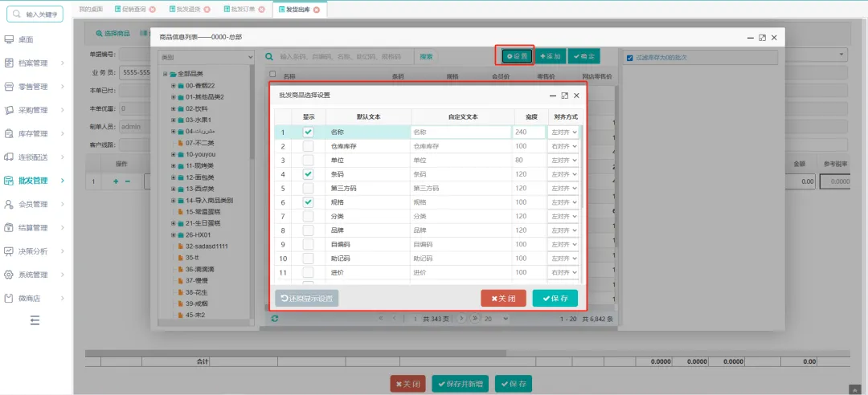Select the 38-花生 category in tree
The image size is (868, 395).
pos(197,292)
